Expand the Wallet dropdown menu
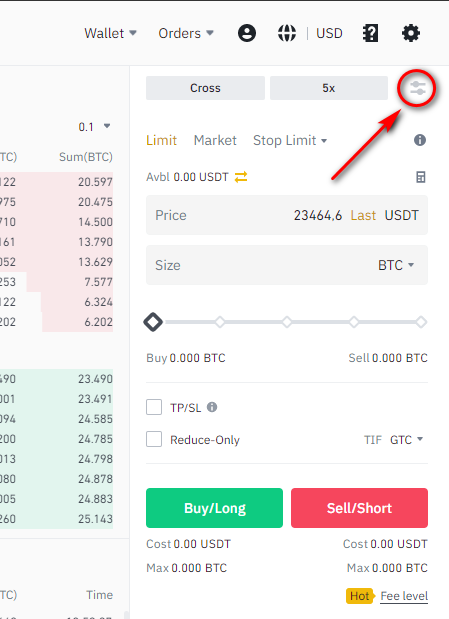 pyautogui.click(x=110, y=33)
